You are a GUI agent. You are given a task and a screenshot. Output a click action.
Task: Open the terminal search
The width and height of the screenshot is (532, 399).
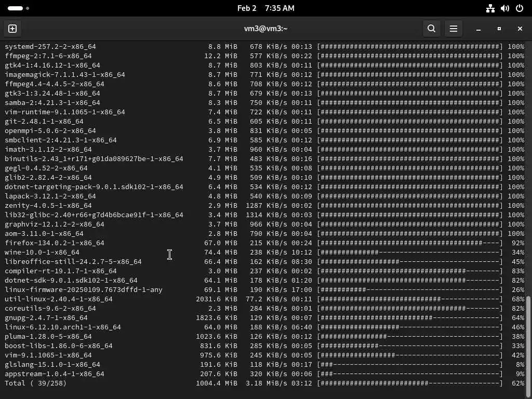pyautogui.click(x=431, y=29)
